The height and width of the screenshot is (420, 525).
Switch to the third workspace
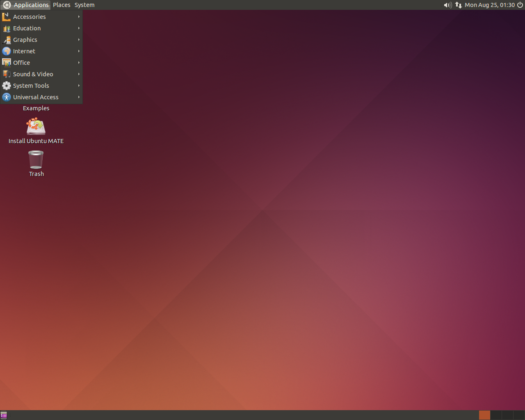pyautogui.click(x=507, y=415)
